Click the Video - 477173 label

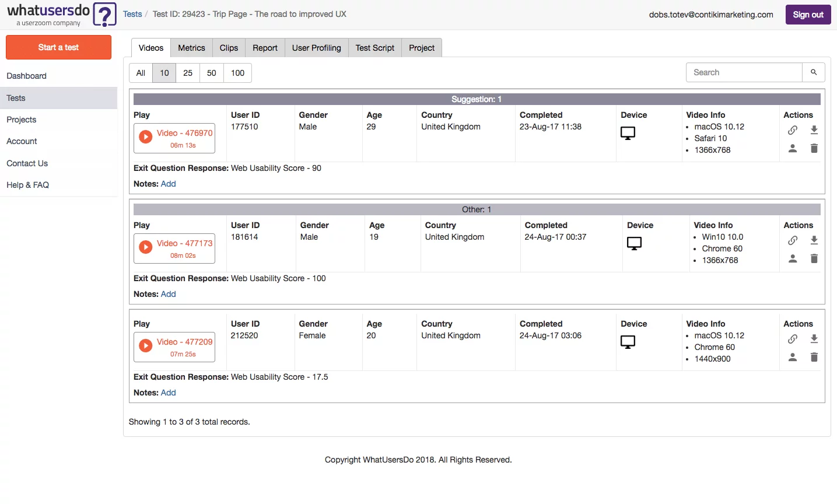click(184, 243)
